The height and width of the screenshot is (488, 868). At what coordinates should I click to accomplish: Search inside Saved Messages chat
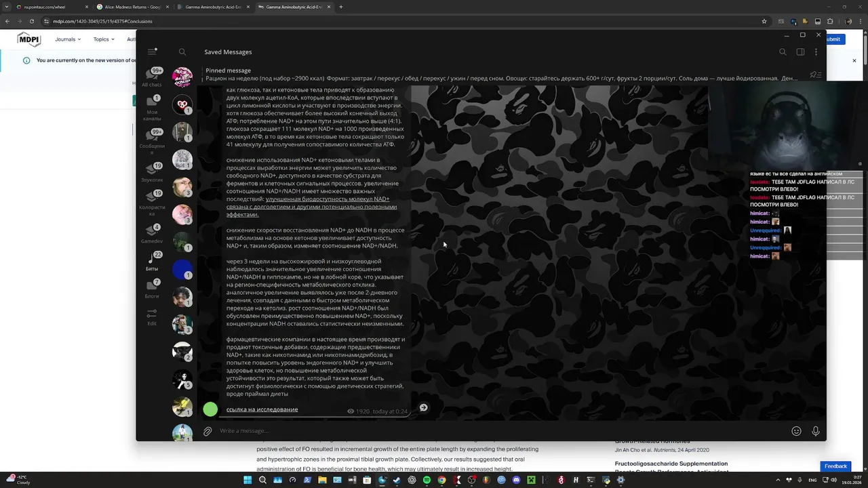pyautogui.click(x=783, y=52)
